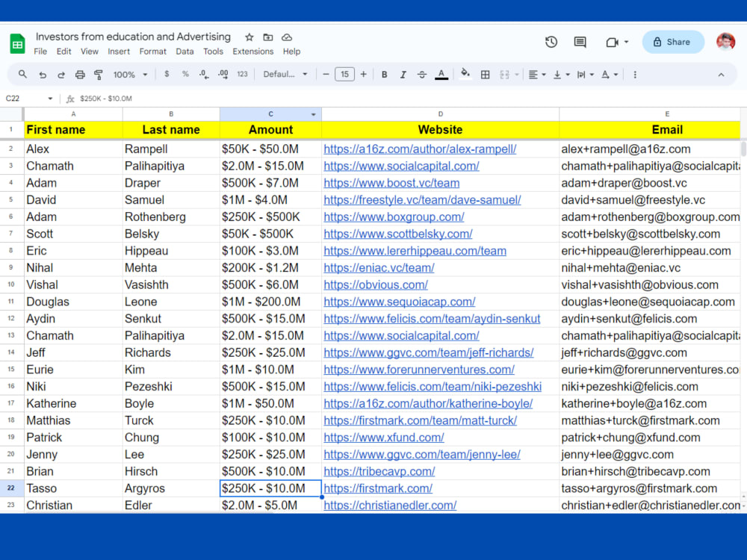Redo the last action
This screenshot has height=560, width=747.
[x=61, y=75]
